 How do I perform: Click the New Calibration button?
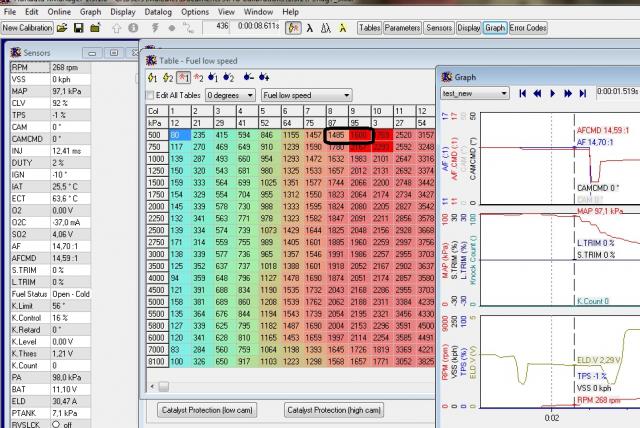(x=29, y=28)
